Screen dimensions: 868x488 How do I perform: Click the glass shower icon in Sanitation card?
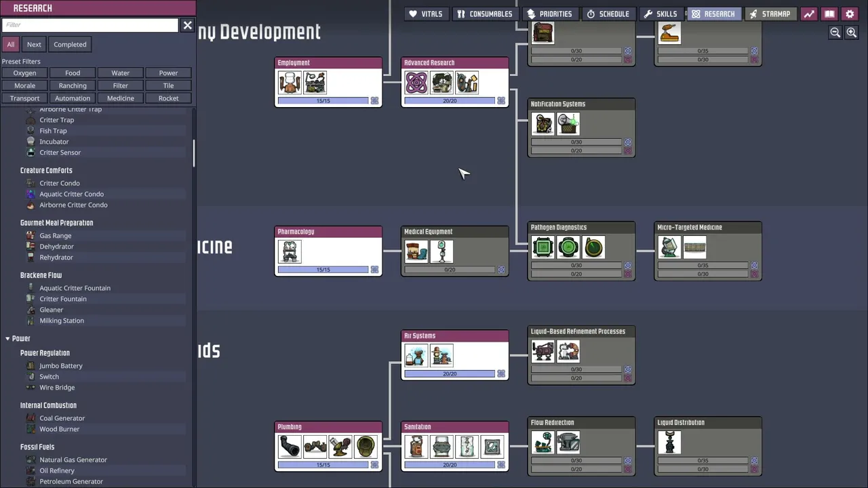467,447
